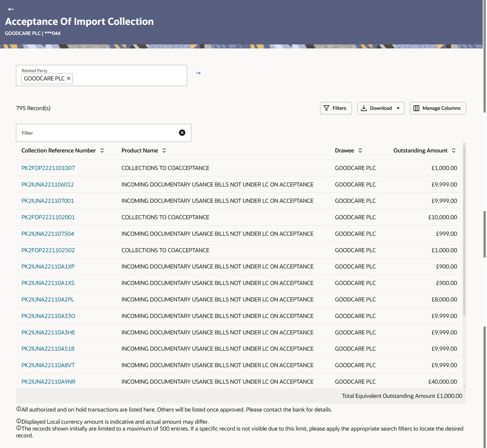Click the arrow next to Related Party

pos(198,73)
